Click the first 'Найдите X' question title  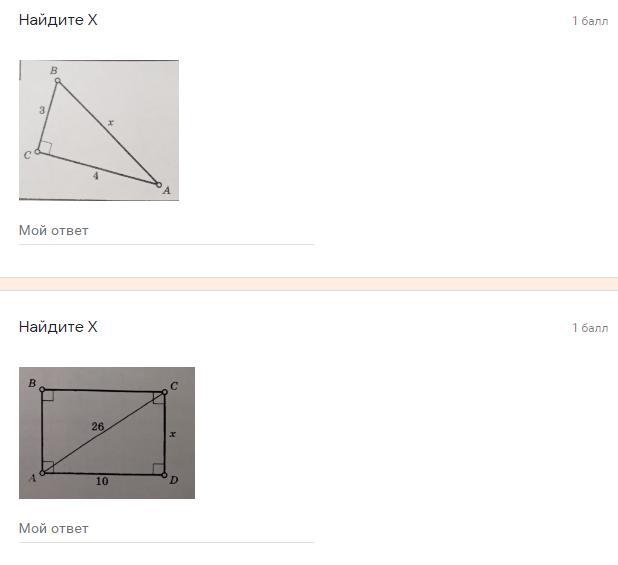coord(58,20)
